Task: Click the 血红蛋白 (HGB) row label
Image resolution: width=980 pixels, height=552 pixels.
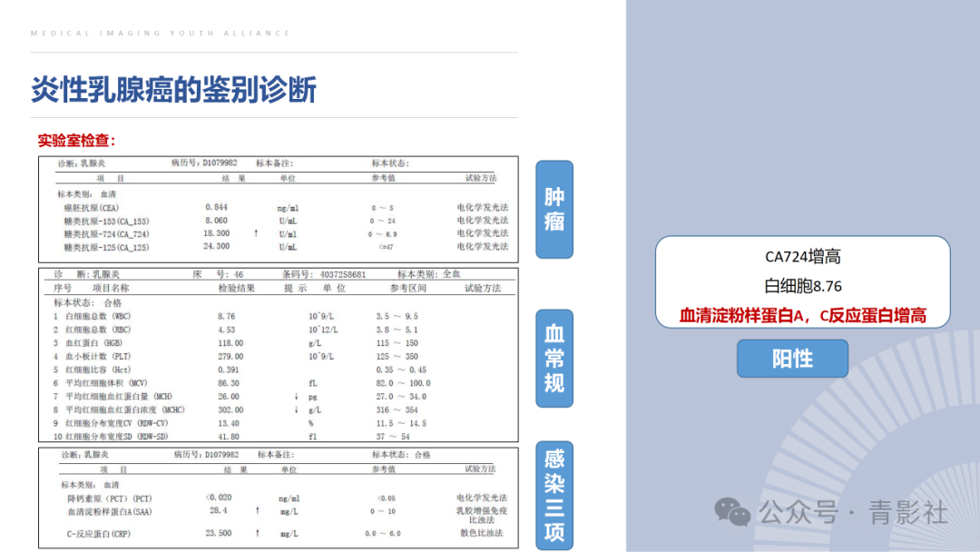Action: (x=93, y=343)
